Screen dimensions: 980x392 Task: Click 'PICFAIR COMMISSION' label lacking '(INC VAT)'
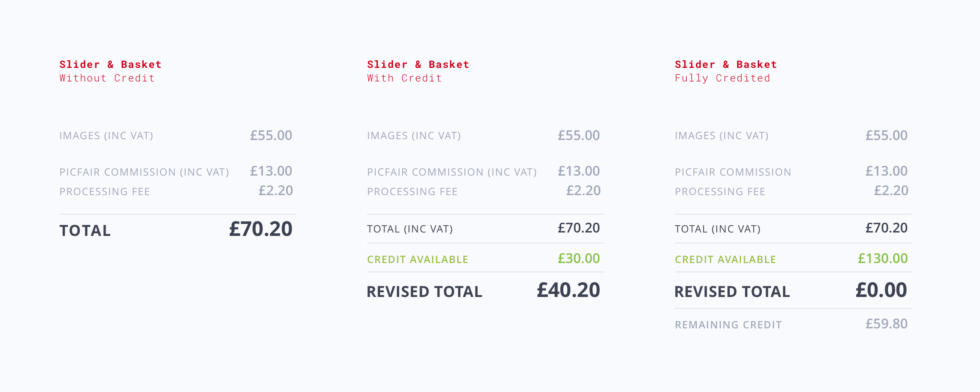coord(733,172)
